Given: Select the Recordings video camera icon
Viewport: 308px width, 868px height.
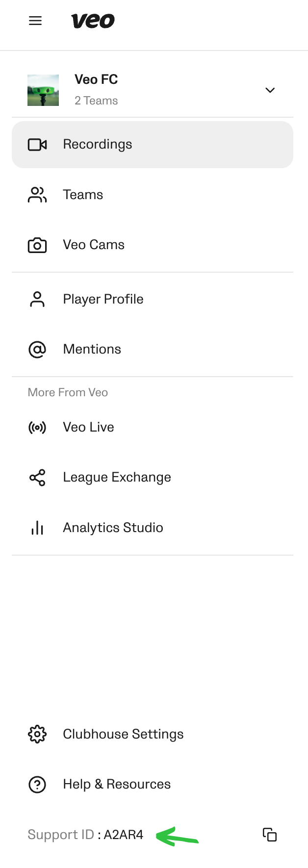Looking at the screenshot, I should 37,144.
